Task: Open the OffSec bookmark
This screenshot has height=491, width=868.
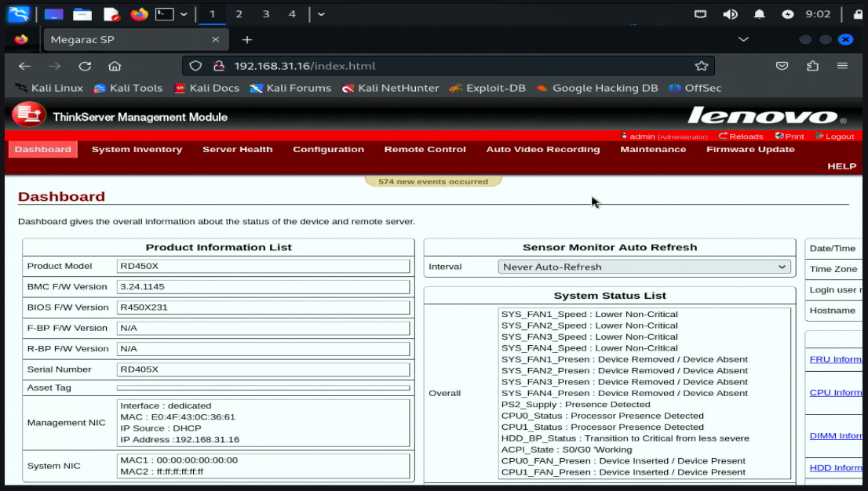Action: pyautogui.click(x=695, y=88)
